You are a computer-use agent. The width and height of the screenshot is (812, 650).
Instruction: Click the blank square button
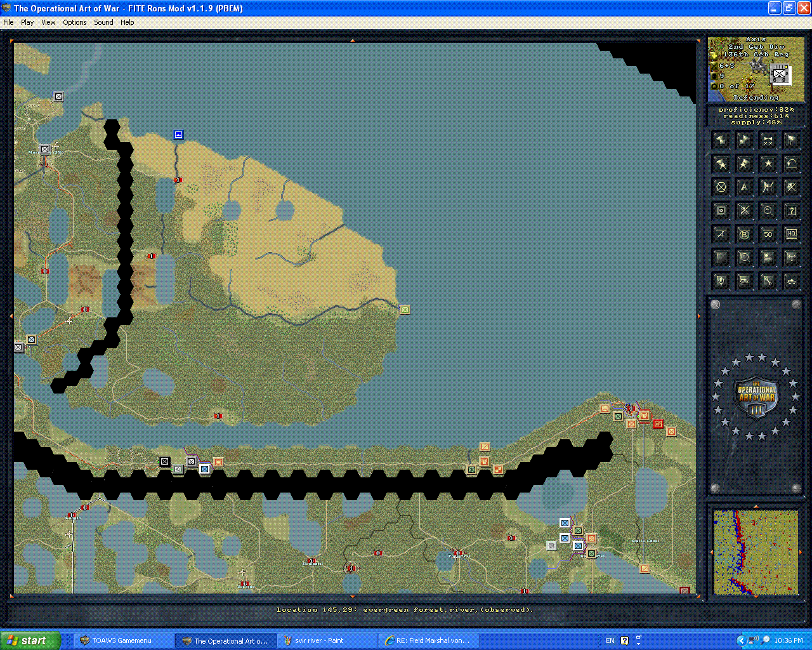pos(721,258)
